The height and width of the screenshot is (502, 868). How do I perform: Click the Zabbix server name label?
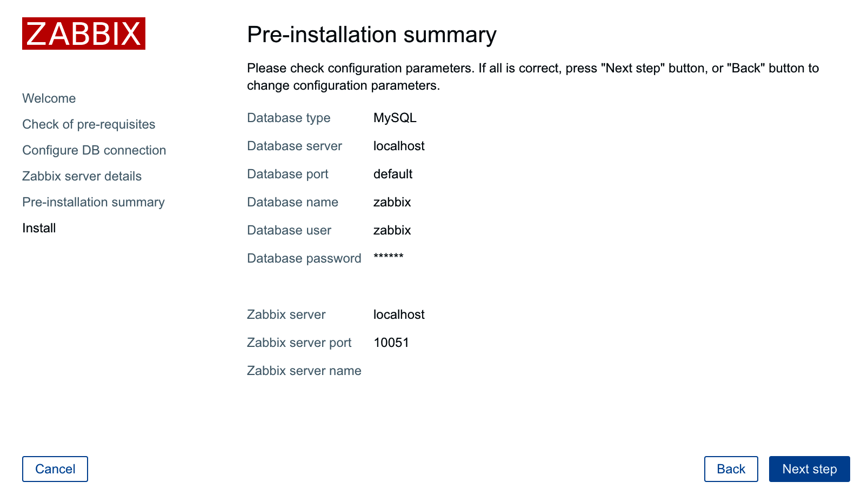coord(304,371)
